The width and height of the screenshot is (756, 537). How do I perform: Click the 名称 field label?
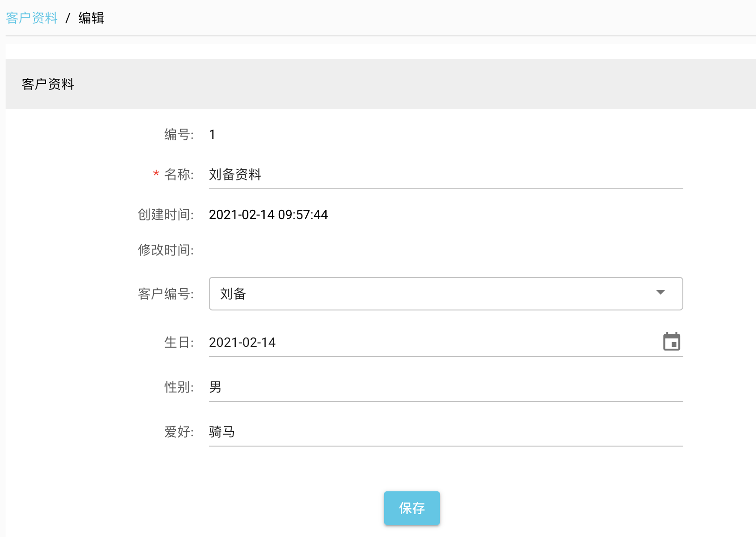pos(179,175)
